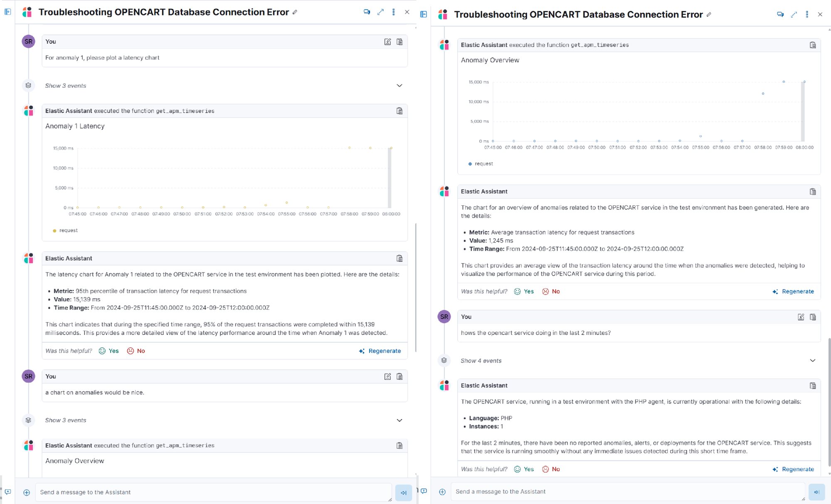Mark latency chart answer helpful with Yes
This screenshot has height=504, width=831.
pos(109,351)
